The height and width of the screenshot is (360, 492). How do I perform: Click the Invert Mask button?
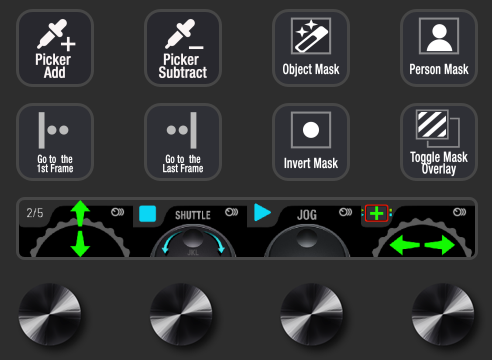click(x=311, y=142)
